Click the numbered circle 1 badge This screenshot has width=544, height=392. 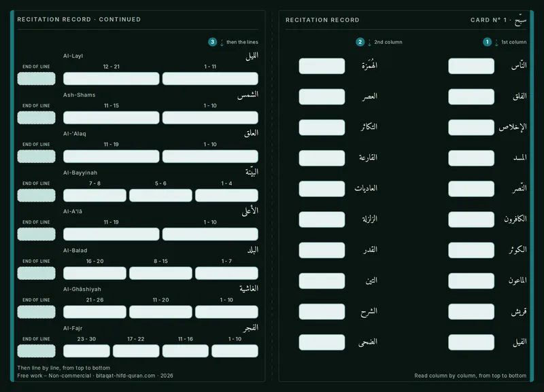click(x=487, y=42)
